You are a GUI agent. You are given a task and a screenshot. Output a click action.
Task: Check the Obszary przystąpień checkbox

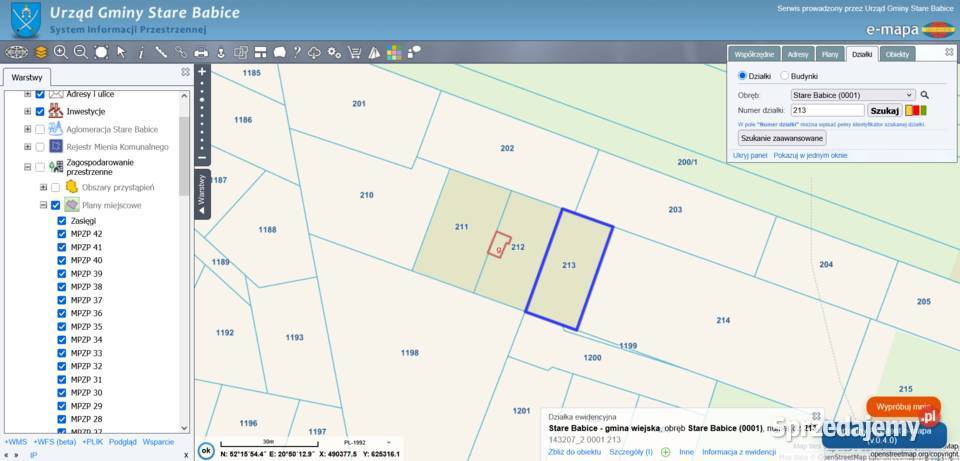point(56,187)
